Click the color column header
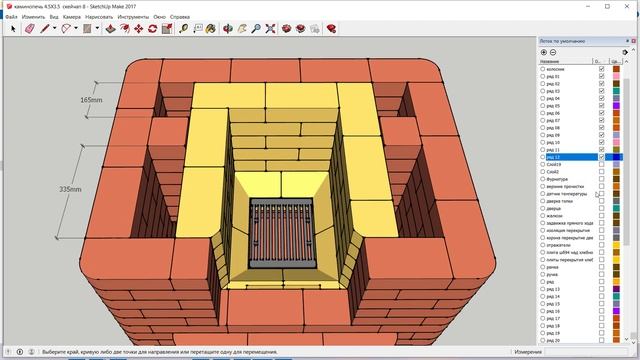The width and height of the screenshot is (640, 360). tap(616, 61)
